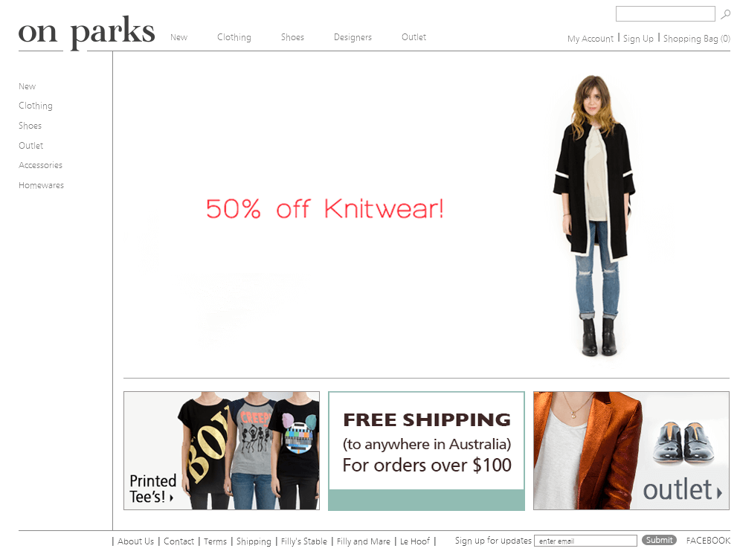
Task: Open the My Account link
Action: coord(591,39)
